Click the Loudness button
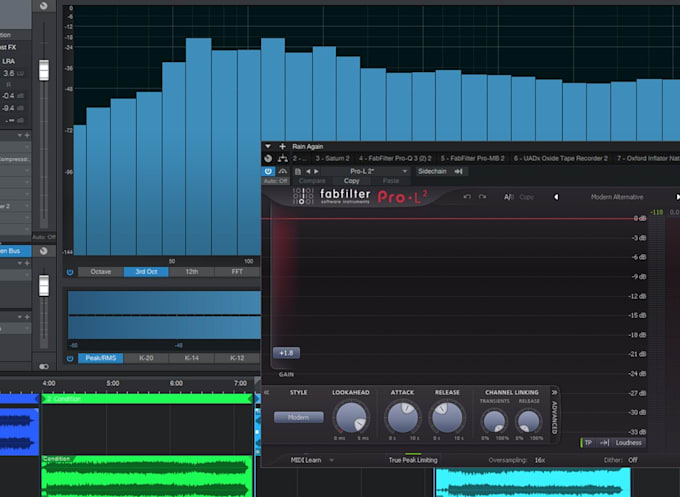Viewport: 680px width, 497px height. pos(628,443)
